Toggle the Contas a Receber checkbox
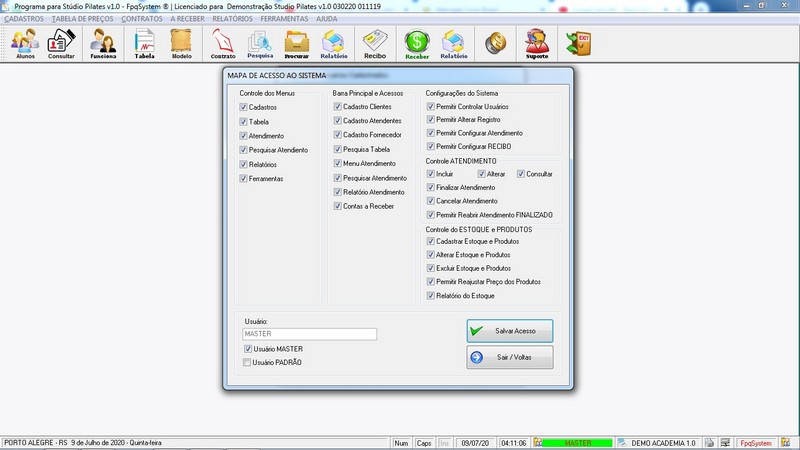This screenshot has height=450, width=800. [337, 206]
